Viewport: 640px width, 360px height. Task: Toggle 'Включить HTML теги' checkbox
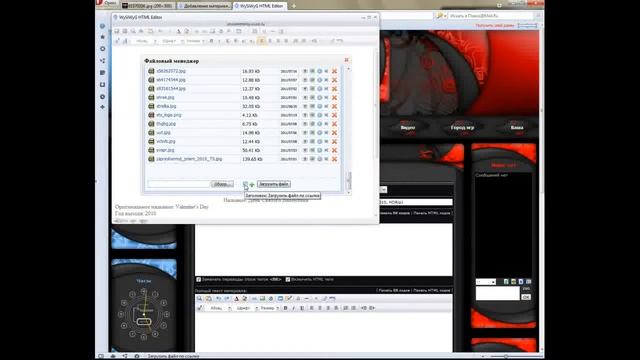(x=288, y=280)
